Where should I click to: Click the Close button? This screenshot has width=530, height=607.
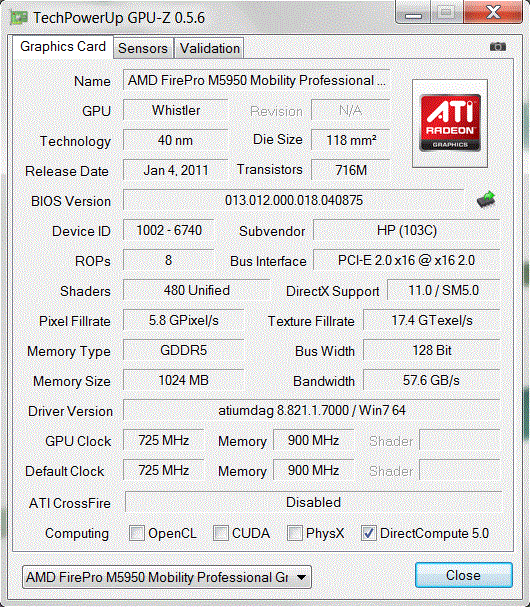(x=463, y=575)
